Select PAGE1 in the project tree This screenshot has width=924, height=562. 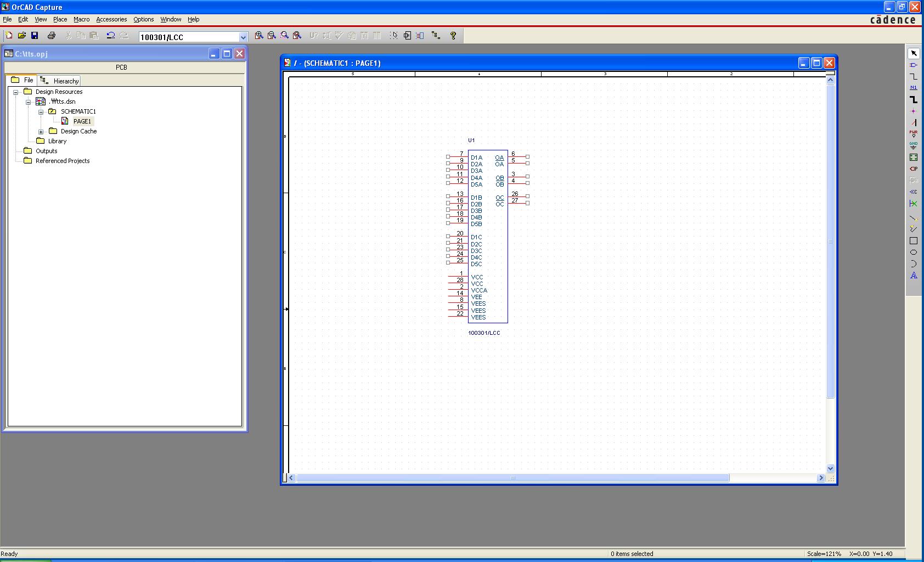pos(82,121)
